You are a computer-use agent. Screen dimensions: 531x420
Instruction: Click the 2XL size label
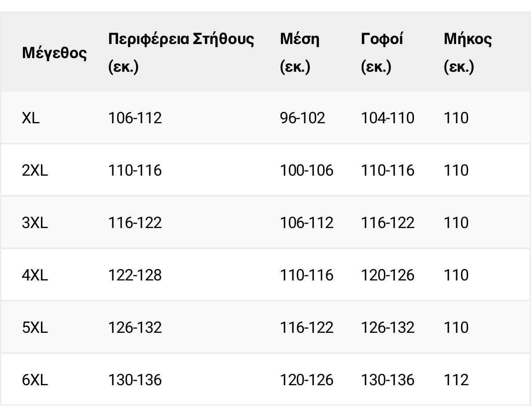tap(35, 170)
